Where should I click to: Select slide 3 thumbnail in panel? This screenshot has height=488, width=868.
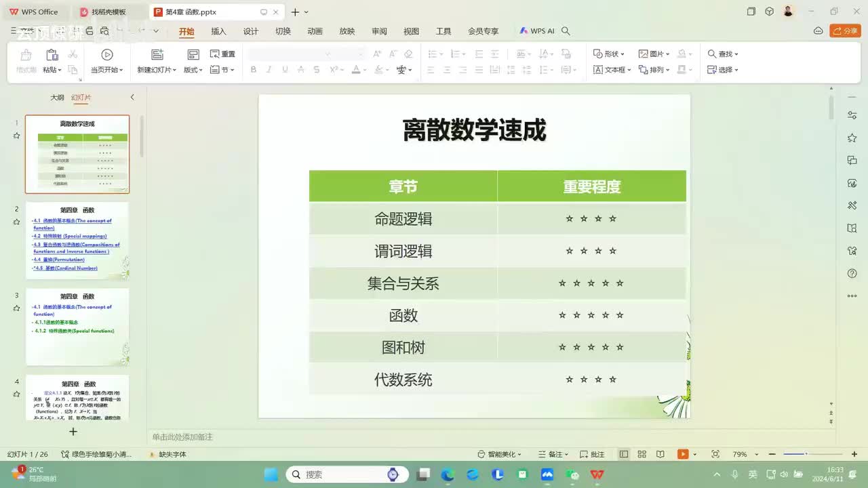(x=77, y=327)
